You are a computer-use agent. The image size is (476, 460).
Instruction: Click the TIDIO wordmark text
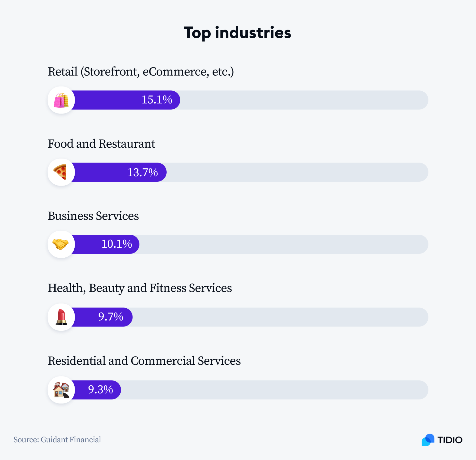tap(450, 440)
